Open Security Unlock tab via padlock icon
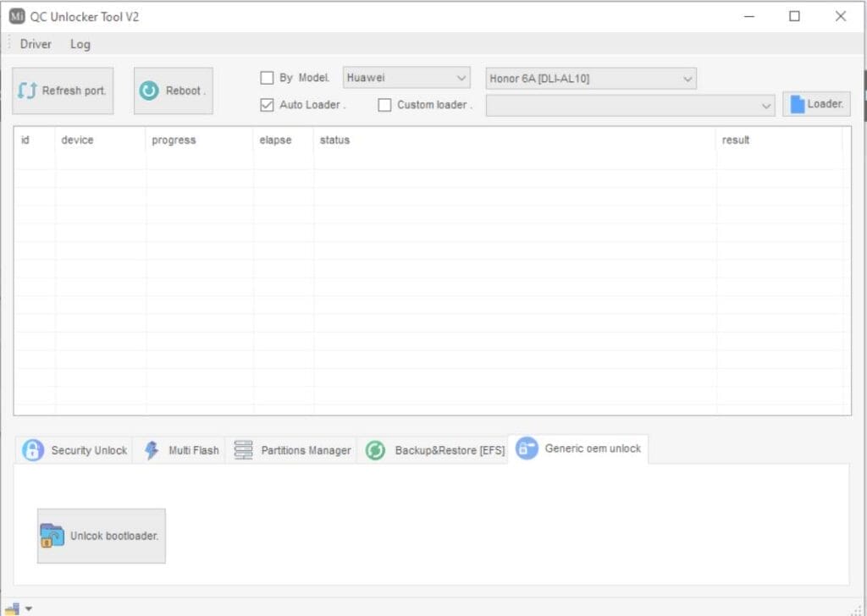 33,450
